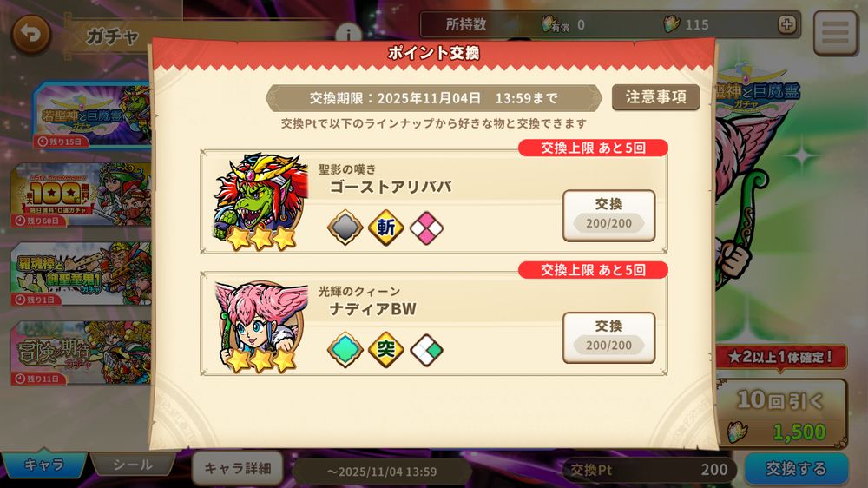The width and height of the screenshot is (868, 488).
Task: Tap the 突 thrust type icon
Action: click(386, 349)
